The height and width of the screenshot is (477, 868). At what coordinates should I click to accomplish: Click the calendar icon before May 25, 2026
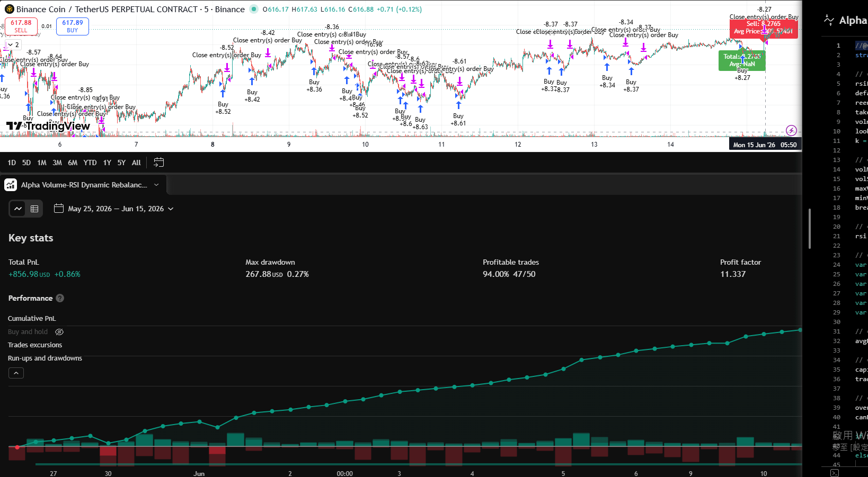[x=59, y=209]
